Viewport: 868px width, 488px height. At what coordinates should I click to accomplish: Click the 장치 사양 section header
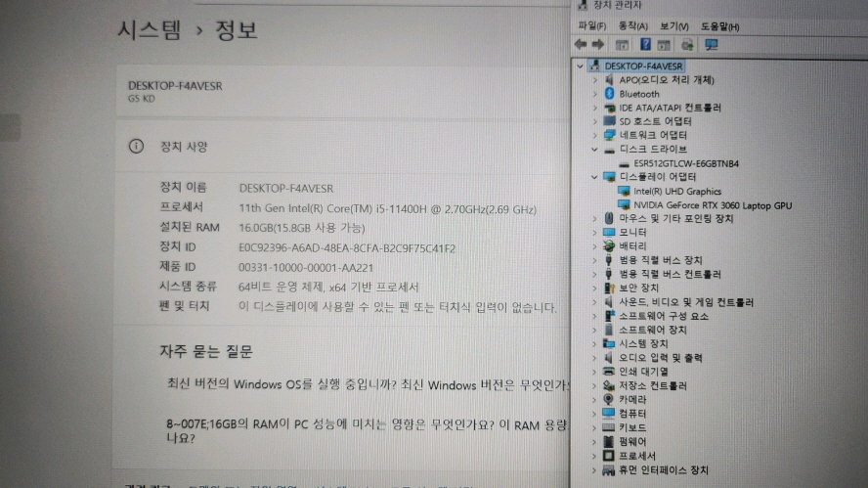(184, 147)
